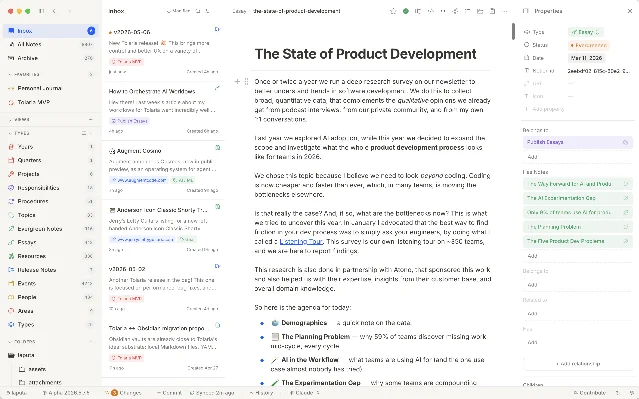Open the v2026-05-02 release note

pos(163,289)
